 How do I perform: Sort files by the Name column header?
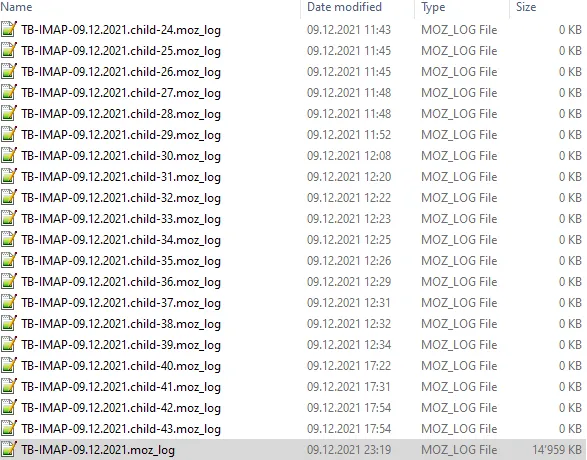pos(16,7)
